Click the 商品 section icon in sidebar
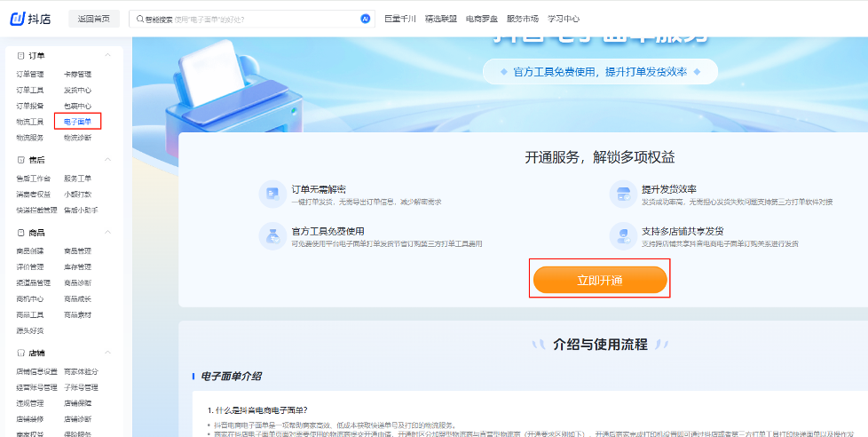Image resolution: width=868 pixels, height=437 pixels. point(20,233)
